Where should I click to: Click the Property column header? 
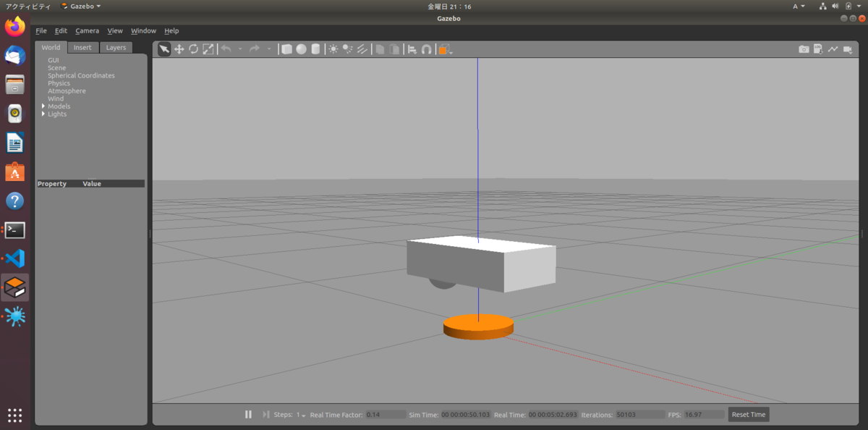point(52,184)
